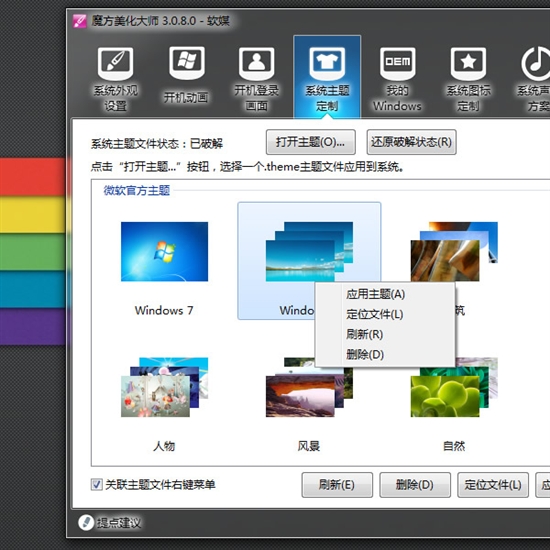Open 开机登录画面 section icon

(x=256, y=64)
